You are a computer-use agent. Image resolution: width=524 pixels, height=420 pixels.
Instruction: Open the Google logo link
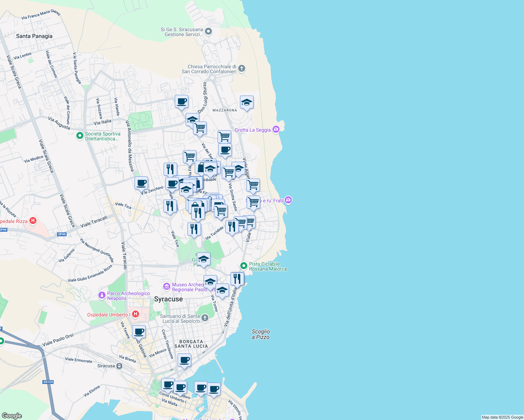(12, 415)
